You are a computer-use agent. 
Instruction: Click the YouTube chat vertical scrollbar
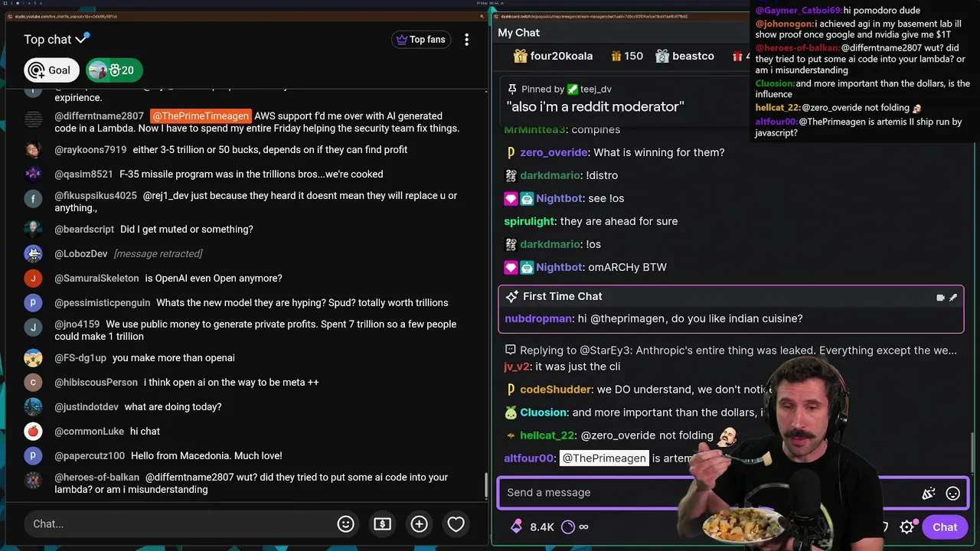click(485, 485)
